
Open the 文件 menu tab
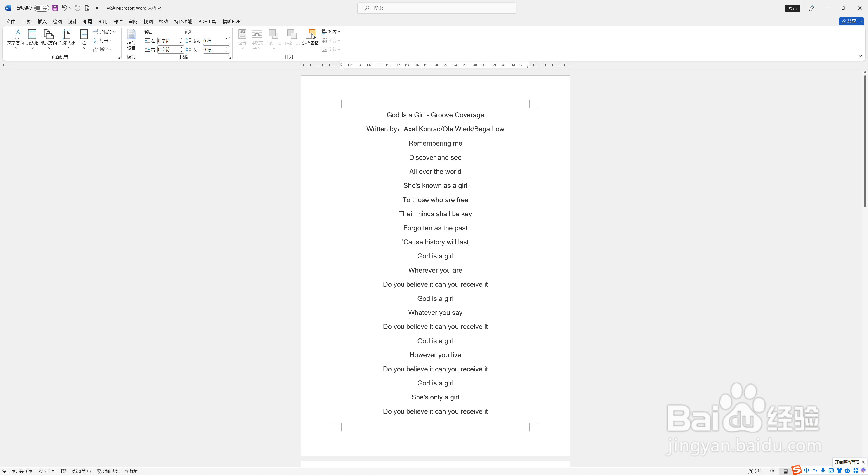click(x=10, y=21)
